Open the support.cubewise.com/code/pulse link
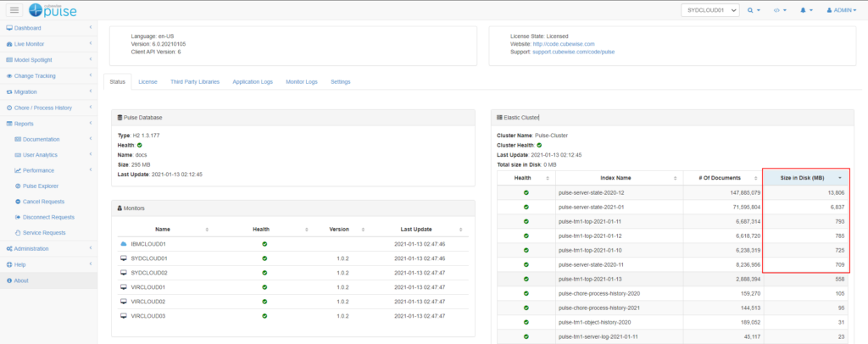The image size is (868, 344). (x=573, y=52)
